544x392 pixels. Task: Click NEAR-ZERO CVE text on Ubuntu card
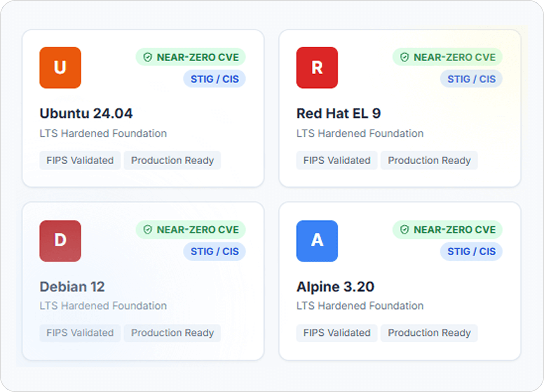point(198,57)
